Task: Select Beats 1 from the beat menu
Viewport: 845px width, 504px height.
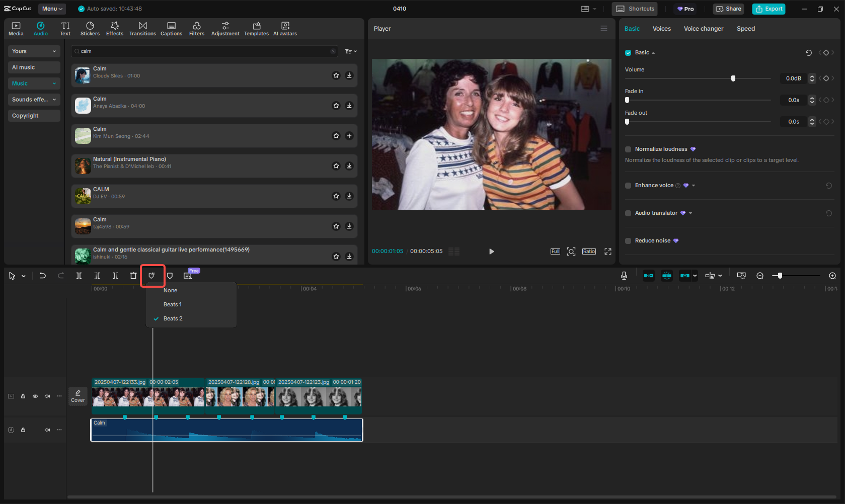Action: pos(173,304)
